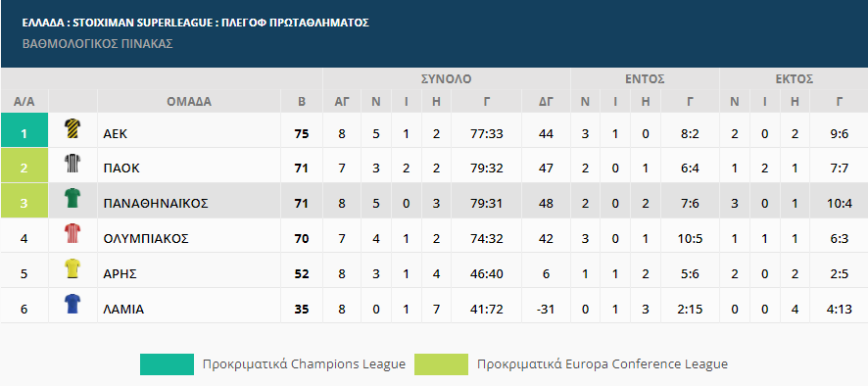Click the teal Champions League legend swatch
The height and width of the screenshot is (386, 868).
click(x=167, y=364)
